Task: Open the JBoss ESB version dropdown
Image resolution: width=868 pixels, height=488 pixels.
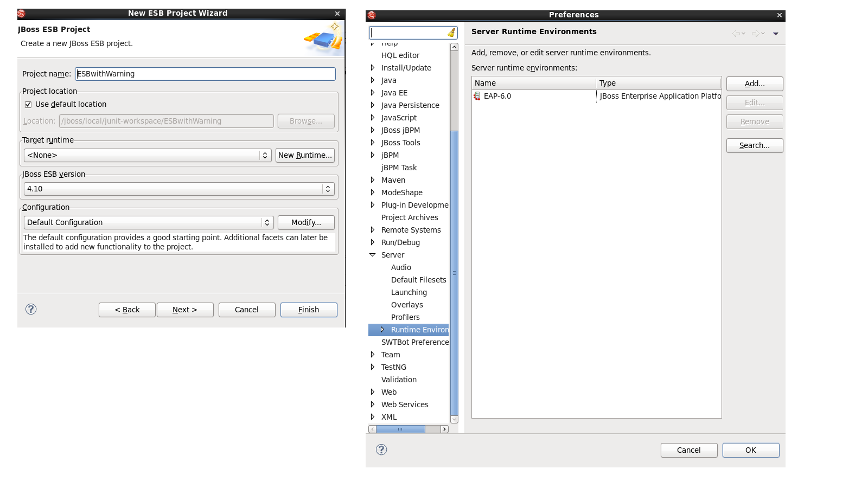Action: (x=179, y=189)
